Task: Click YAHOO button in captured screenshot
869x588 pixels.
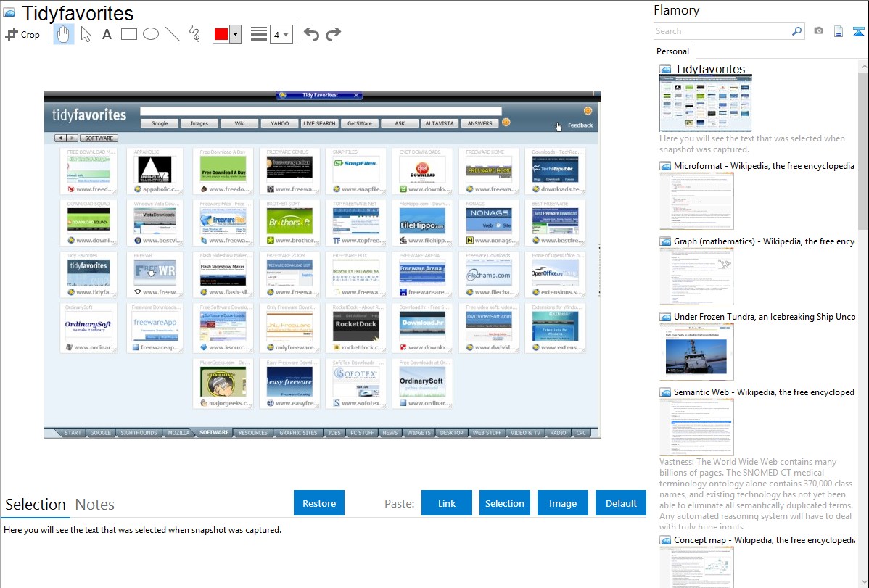Action: pyautogui.click(x=279, y=123)
